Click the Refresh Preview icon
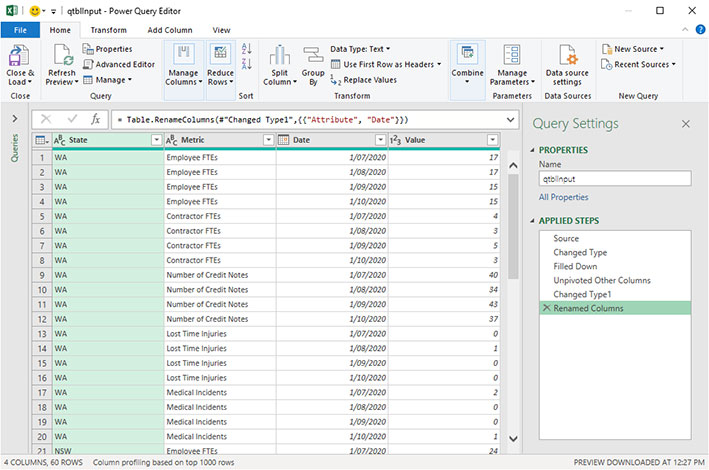 point(62,55)
